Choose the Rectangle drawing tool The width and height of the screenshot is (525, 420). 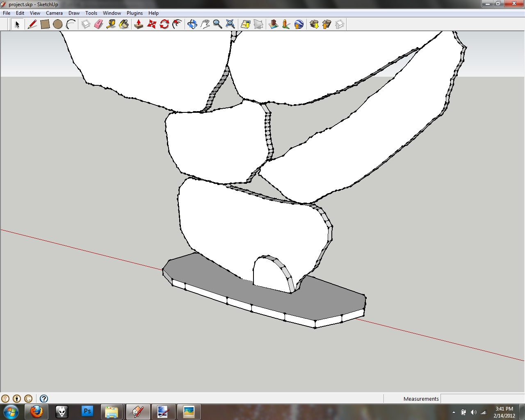pyautogui.click(x=45, y=25)
